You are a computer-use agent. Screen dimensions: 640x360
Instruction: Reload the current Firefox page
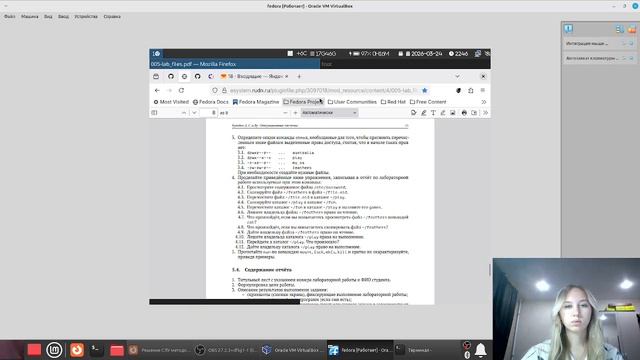(181, 90)
